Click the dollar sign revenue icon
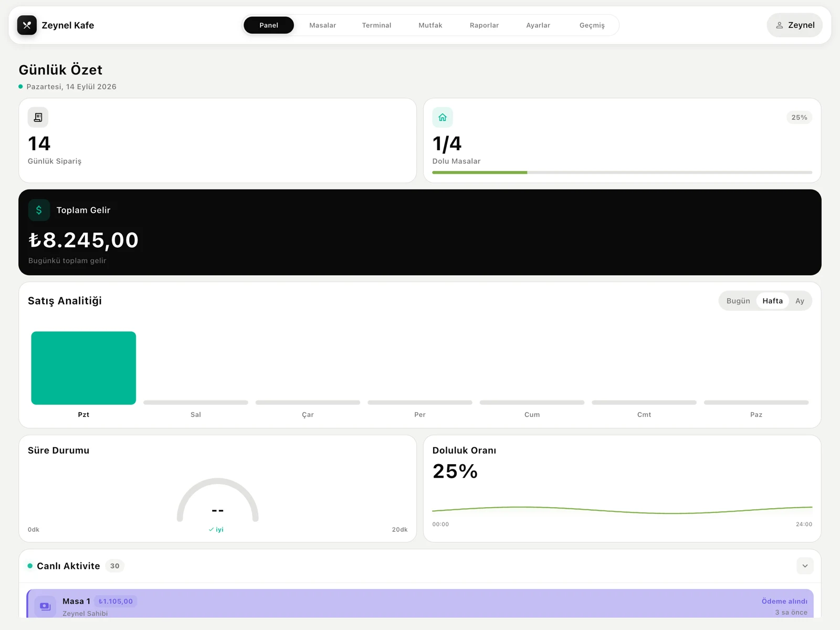This screenshot has width=840, height=630. point(39,210)
